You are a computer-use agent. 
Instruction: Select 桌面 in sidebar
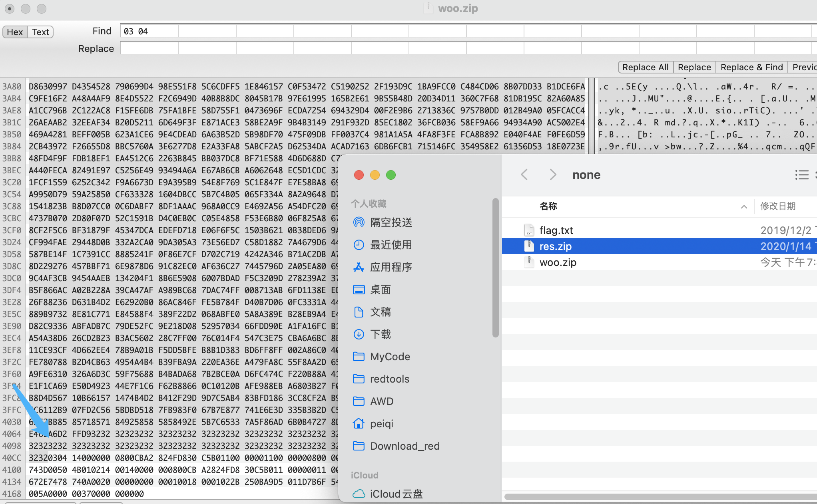381,290
